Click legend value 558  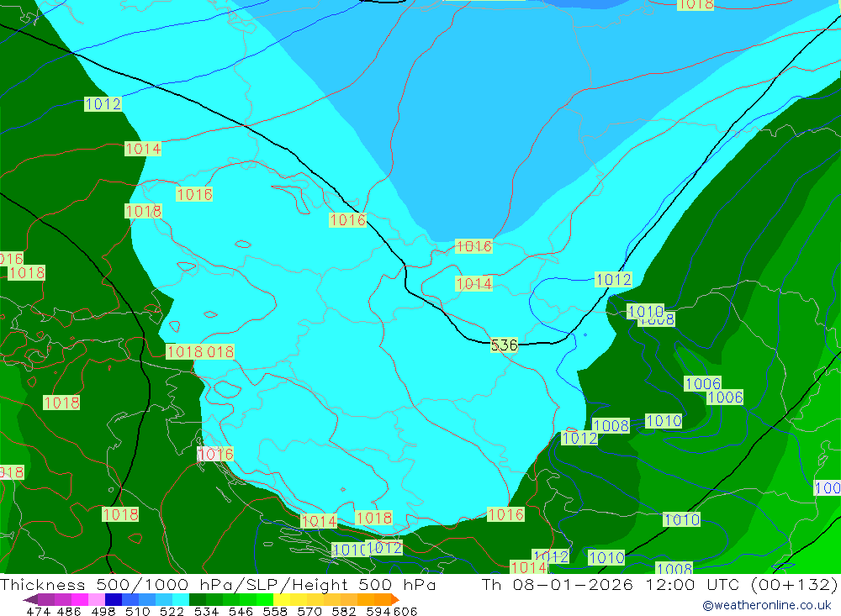[275, 611]
